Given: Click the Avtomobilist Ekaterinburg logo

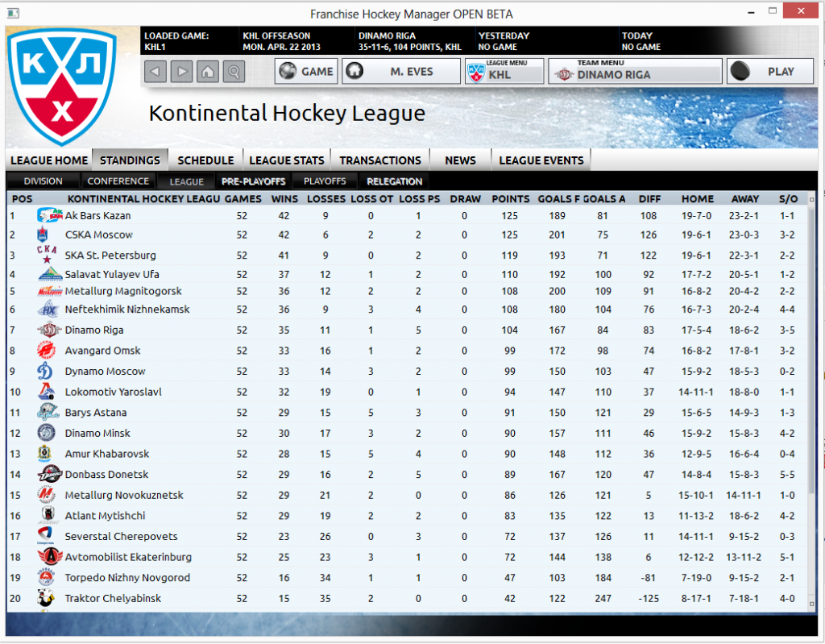Looking at the screenshot, I should [x=50, y=556].
